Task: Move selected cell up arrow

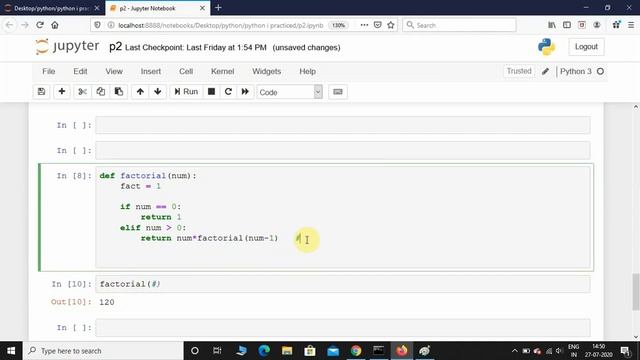Action: click(140, 92)
